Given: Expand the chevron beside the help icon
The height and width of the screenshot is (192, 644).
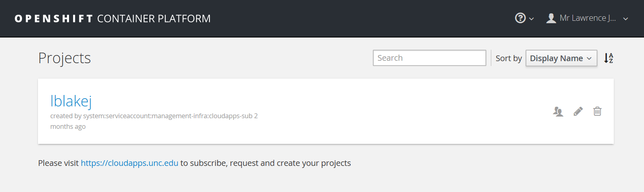Looking at the screenshot, I should point(531,19).
